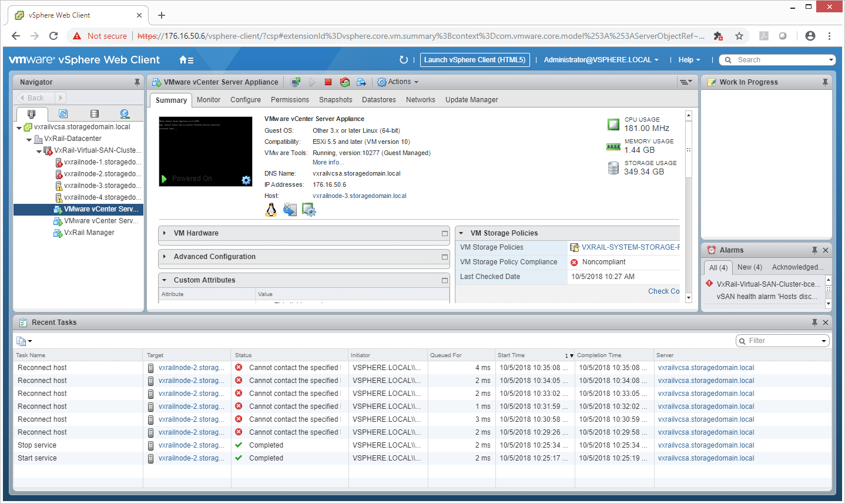
Task: Open the panel options menu icon
Action: [685, 82]
